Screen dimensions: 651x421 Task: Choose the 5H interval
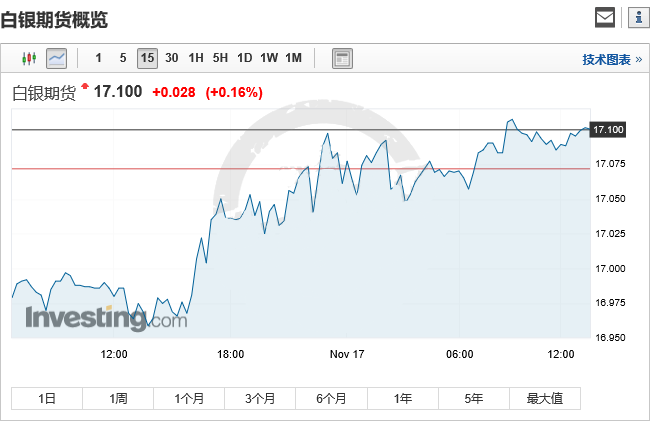point(221,58)
